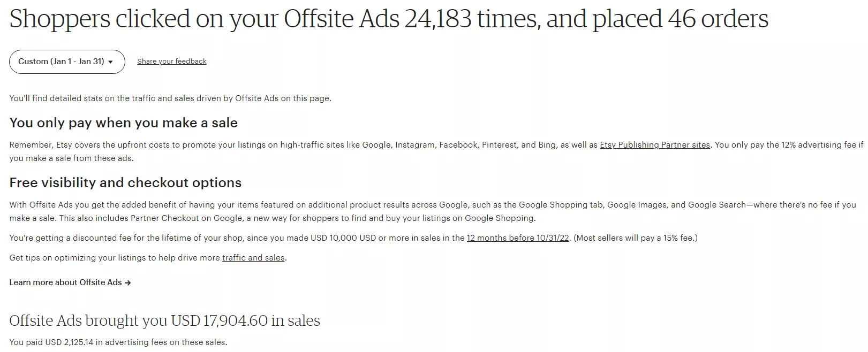Click the USD 17,904.60 in sales heading
Screen dimensions: 868x352
[x=164, y=320]
